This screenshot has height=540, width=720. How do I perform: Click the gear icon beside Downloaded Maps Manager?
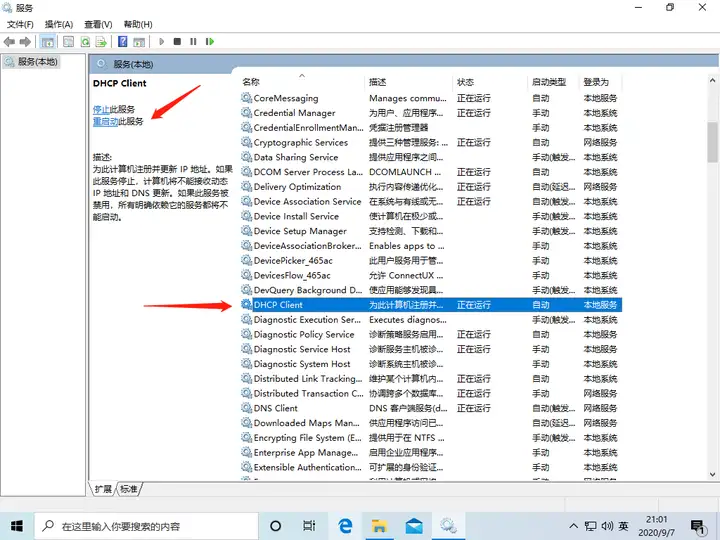tap(247, 423)
